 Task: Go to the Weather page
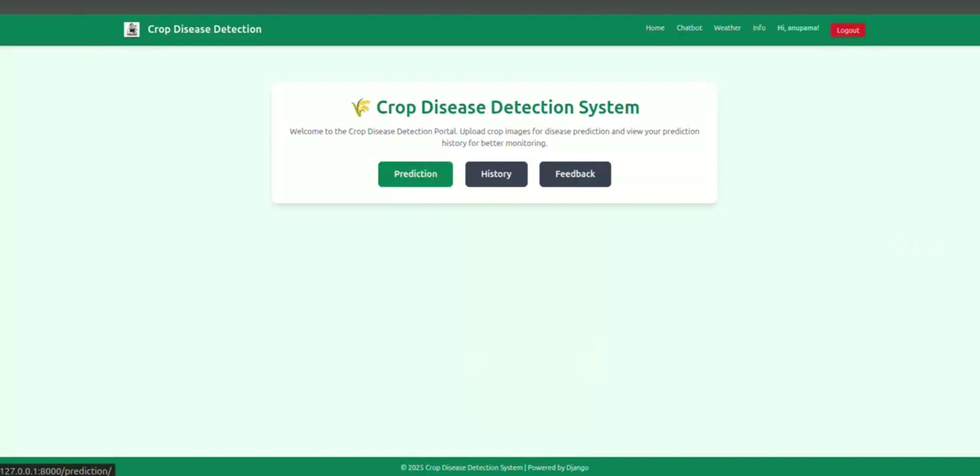pos(727,28)
